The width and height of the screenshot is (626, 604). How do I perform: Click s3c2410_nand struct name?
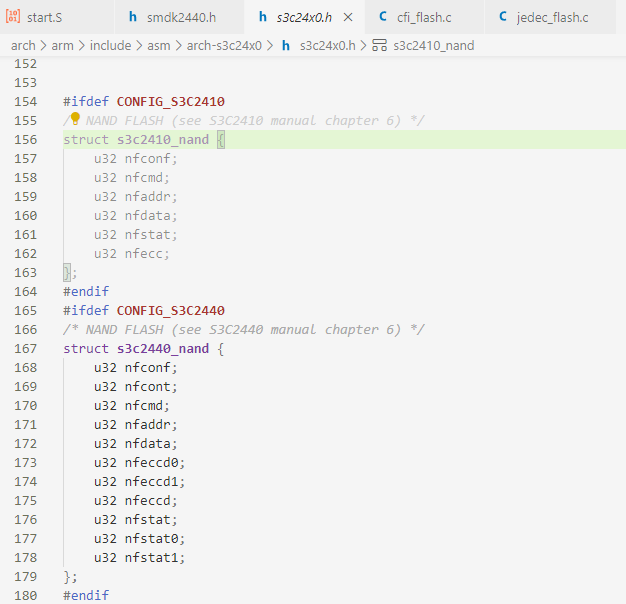(163, 139)
